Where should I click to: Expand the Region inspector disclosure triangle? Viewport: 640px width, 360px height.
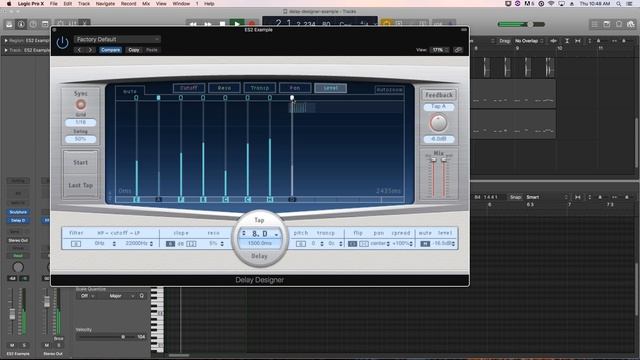[x=6, y=41]
